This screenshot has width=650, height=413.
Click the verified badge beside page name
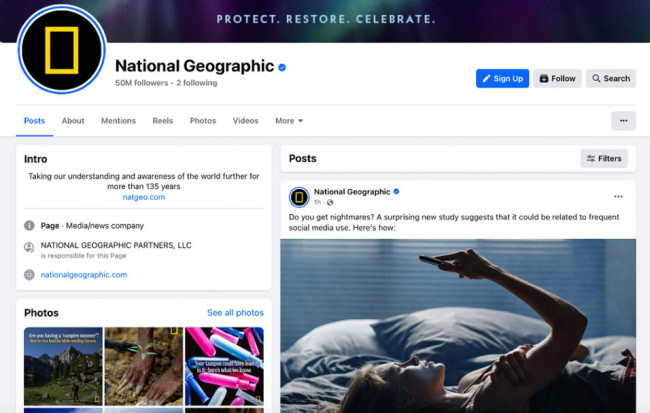coord(282,67)
